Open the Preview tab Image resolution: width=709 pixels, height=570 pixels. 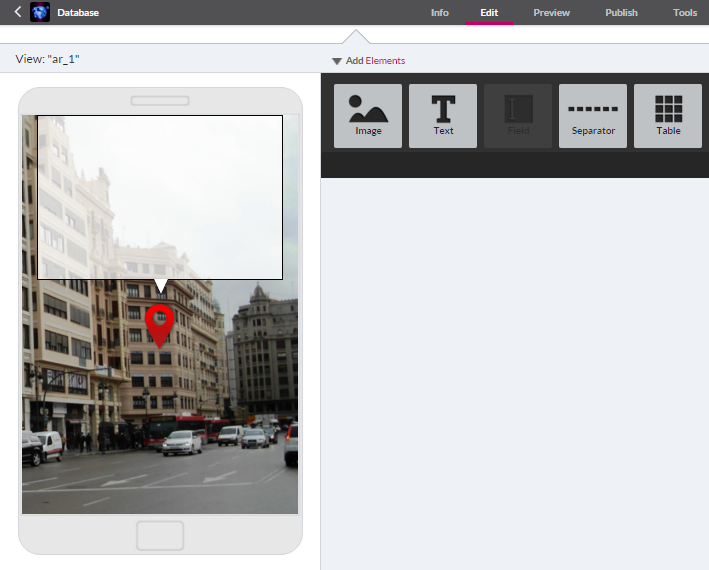coord(551,13)
